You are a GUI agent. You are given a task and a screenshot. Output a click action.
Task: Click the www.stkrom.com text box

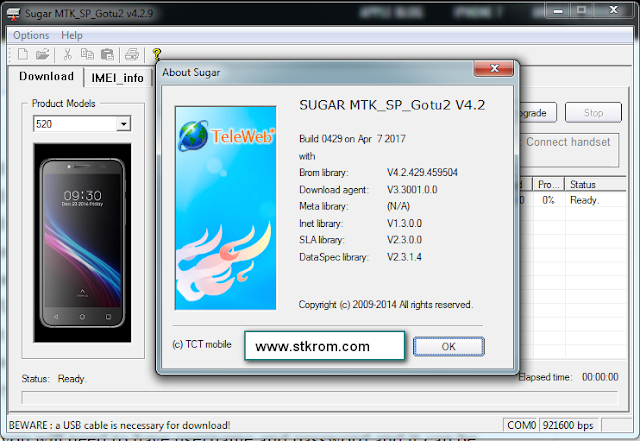324,346
